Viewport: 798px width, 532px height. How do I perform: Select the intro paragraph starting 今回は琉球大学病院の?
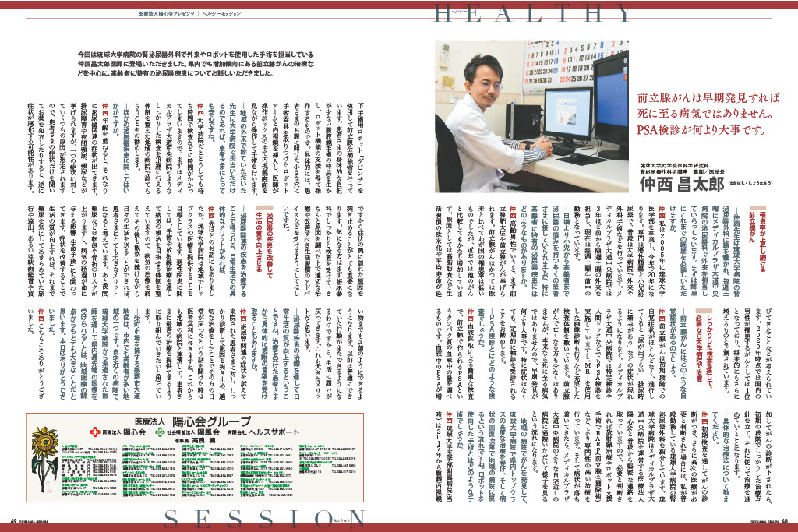click(196, 63)
